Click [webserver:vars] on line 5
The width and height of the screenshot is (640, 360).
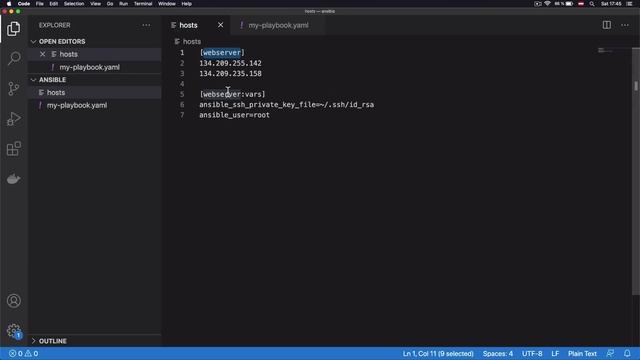[x=232, y=94]
